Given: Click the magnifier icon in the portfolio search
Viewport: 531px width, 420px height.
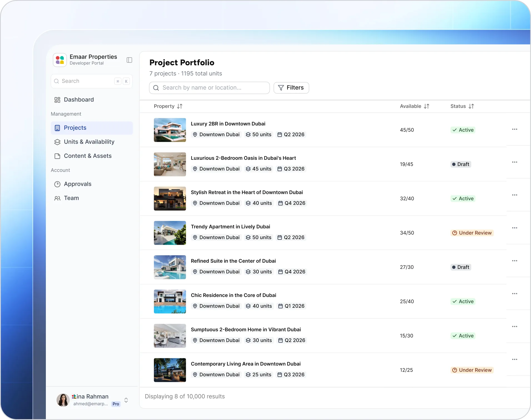Looking at the screenshot, I should pyautogui.click(x=156, y=88).
